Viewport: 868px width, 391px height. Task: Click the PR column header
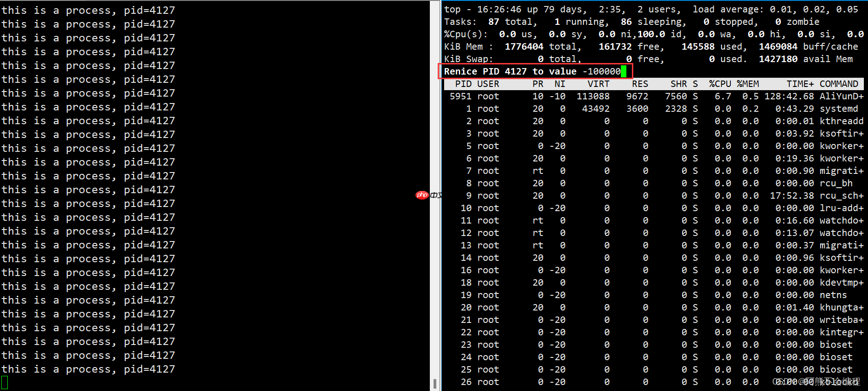pos(538,84)
